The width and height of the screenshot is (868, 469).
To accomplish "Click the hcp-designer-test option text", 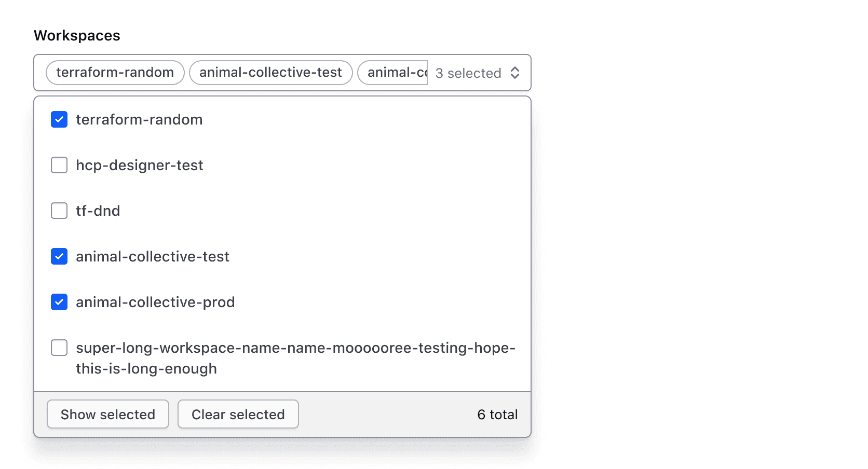I will coord(139,165).
